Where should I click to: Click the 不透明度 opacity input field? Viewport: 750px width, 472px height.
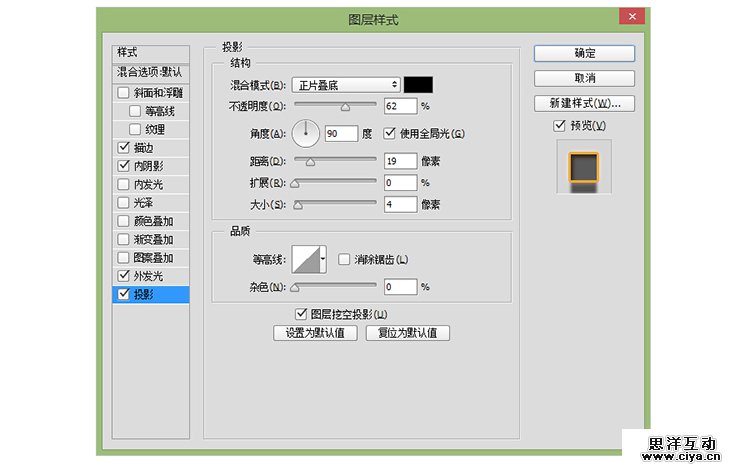pyautogui.click(x=399, y=106)
